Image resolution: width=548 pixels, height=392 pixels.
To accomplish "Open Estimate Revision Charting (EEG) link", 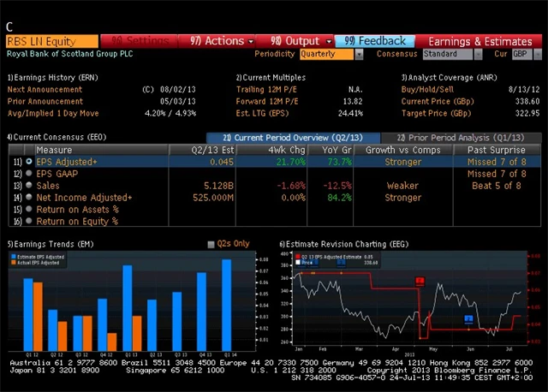I will (x=344, y=244).
